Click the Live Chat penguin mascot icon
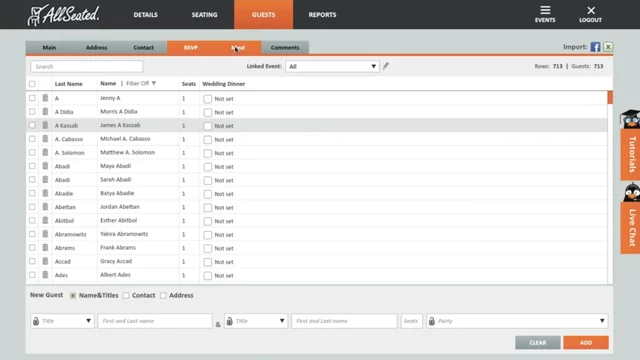This screenshot has height=360, width=640. (631, 192)
